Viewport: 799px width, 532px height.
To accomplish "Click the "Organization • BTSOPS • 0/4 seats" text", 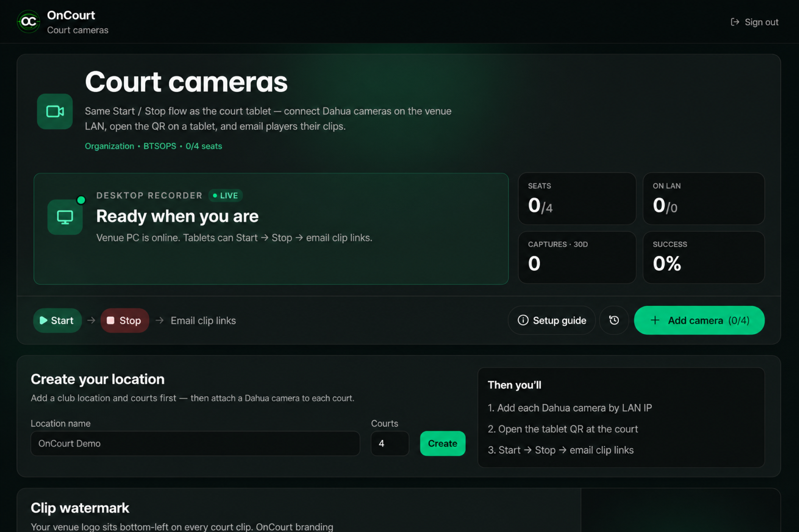I will tap(154, 146).
